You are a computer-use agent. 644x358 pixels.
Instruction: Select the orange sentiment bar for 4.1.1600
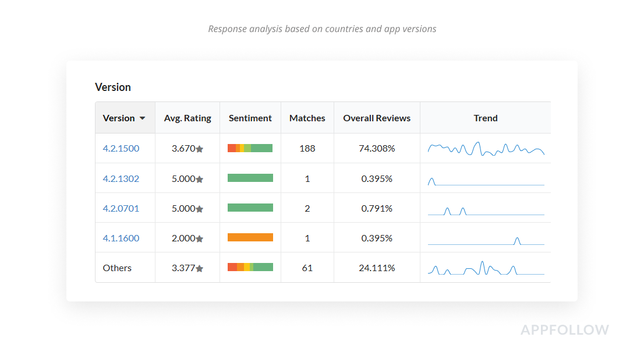coord(250,237)
